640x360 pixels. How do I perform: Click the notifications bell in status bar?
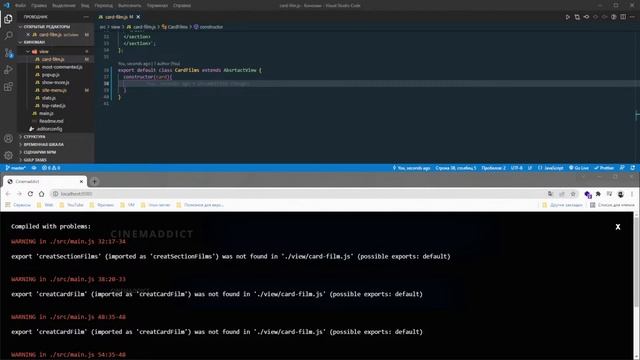coord(633,168)
